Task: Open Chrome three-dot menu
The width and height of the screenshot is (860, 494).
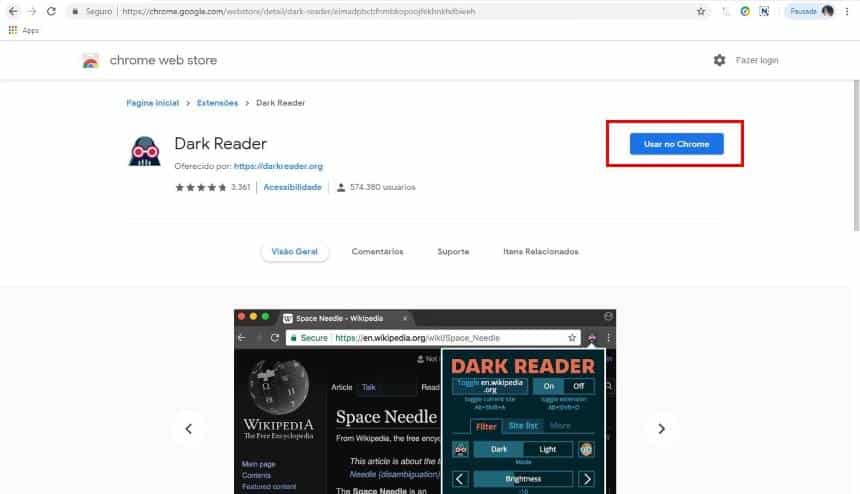Action: click(847, 11)
